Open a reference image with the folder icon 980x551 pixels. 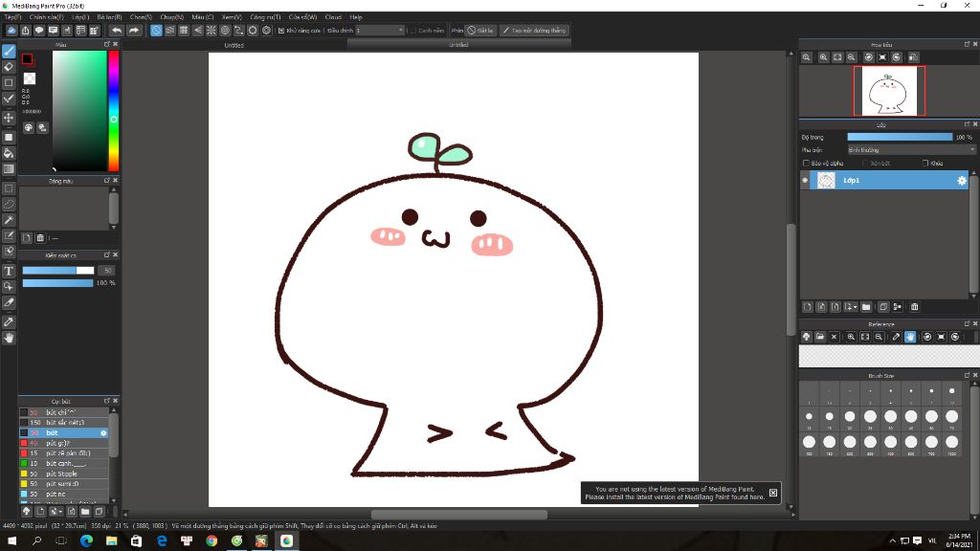click(820, 337)
